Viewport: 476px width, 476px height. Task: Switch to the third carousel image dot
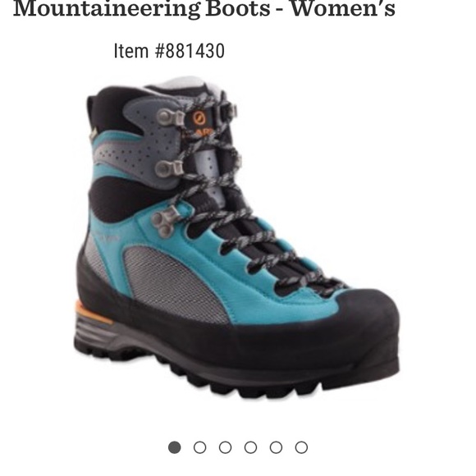(225, 447)
